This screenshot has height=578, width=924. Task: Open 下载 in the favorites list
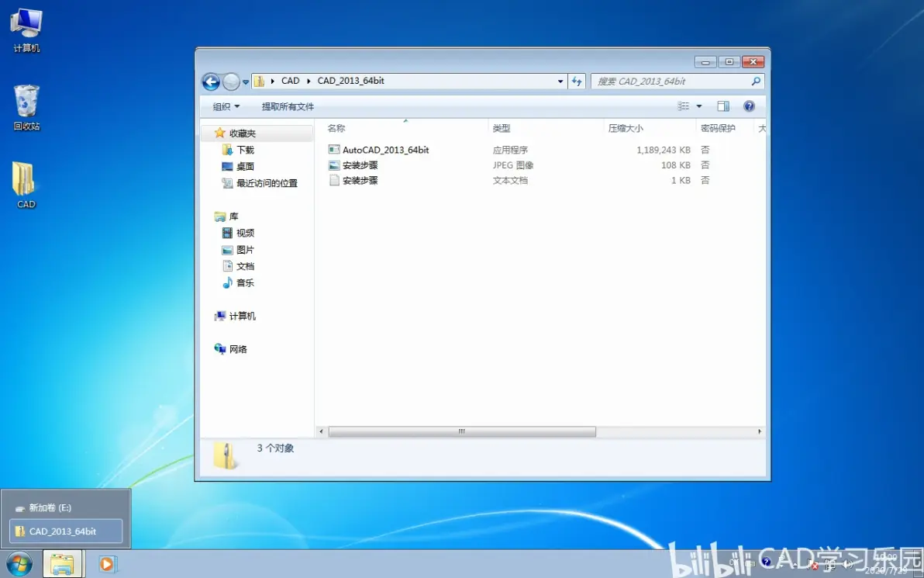click(x=238, y=150)
